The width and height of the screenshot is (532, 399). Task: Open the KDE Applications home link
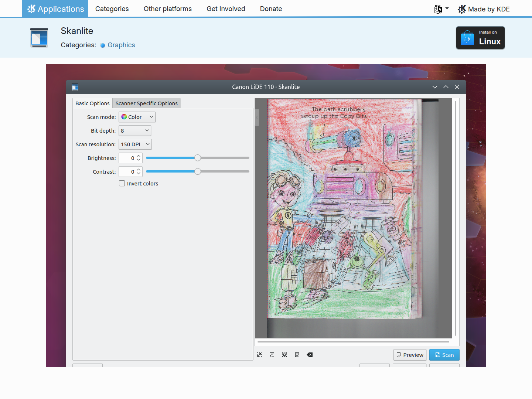tap(55, 8)
